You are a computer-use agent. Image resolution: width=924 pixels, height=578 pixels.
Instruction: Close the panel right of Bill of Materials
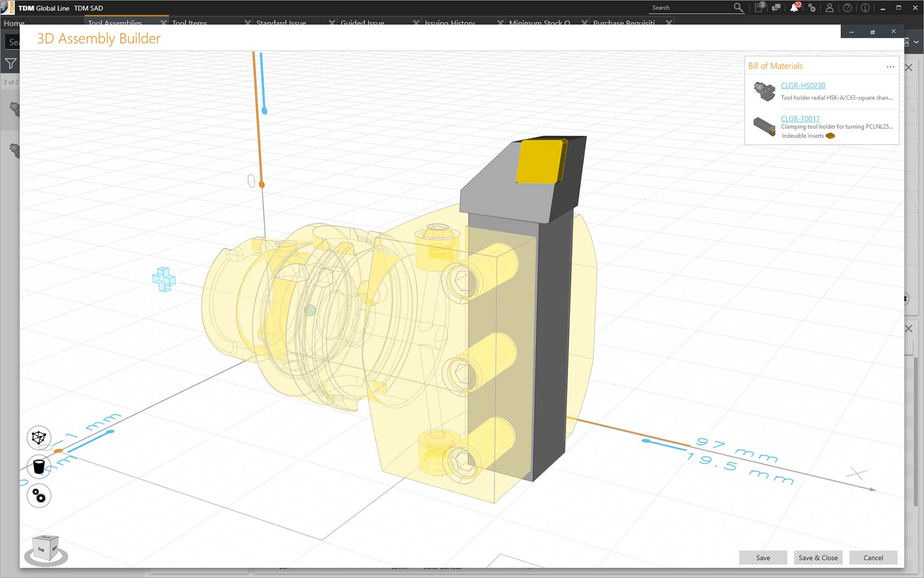(909, 68)
